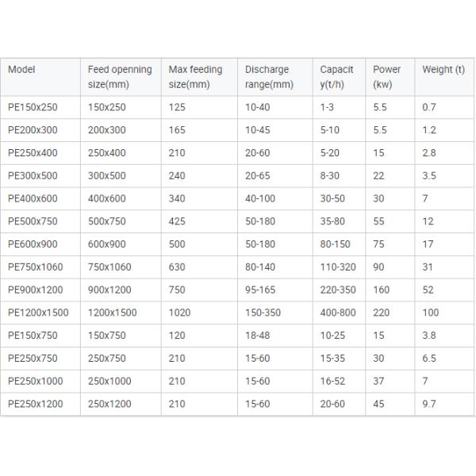The width and height of the screenshot is (476, 476).
Task: Click PE250x1200 in the Model column
Action: [34, 404]
